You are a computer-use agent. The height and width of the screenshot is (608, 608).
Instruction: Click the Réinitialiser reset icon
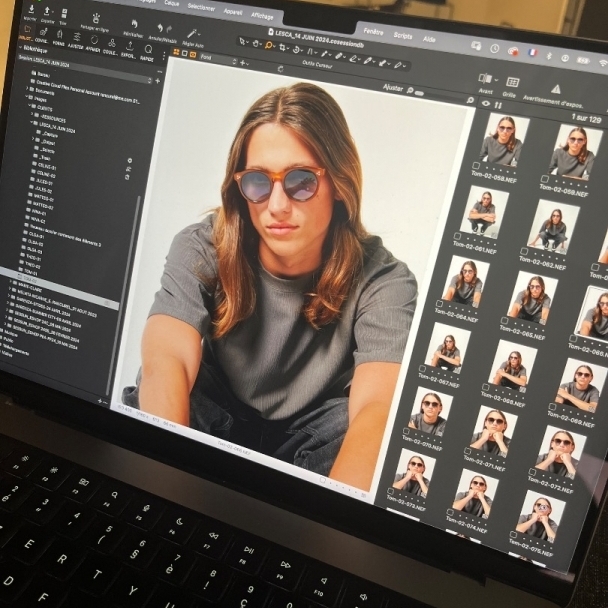pyautogui.click(x=132, y=23)
